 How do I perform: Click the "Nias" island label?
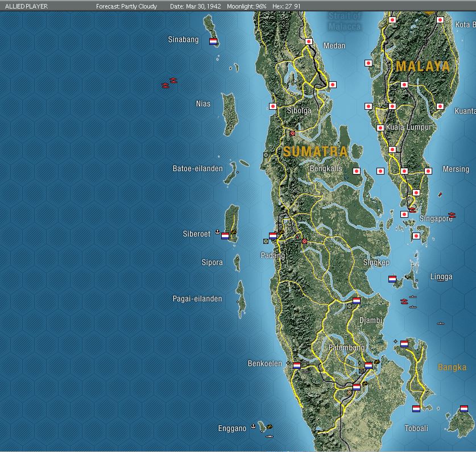coord(203,104)
